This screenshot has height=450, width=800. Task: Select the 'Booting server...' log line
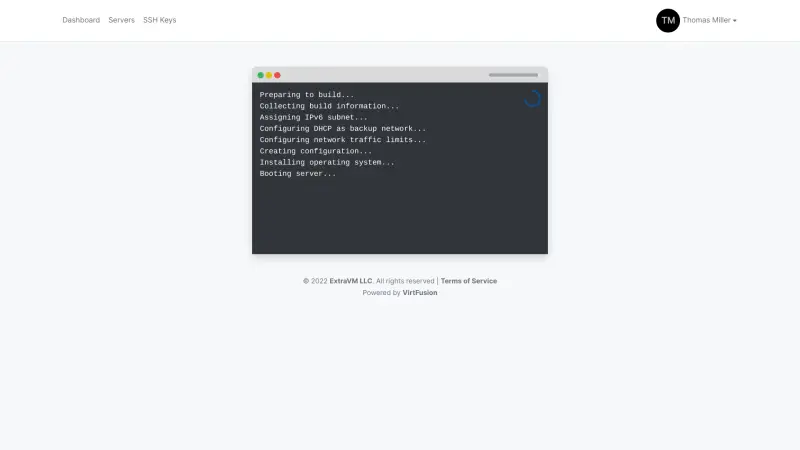298,174
